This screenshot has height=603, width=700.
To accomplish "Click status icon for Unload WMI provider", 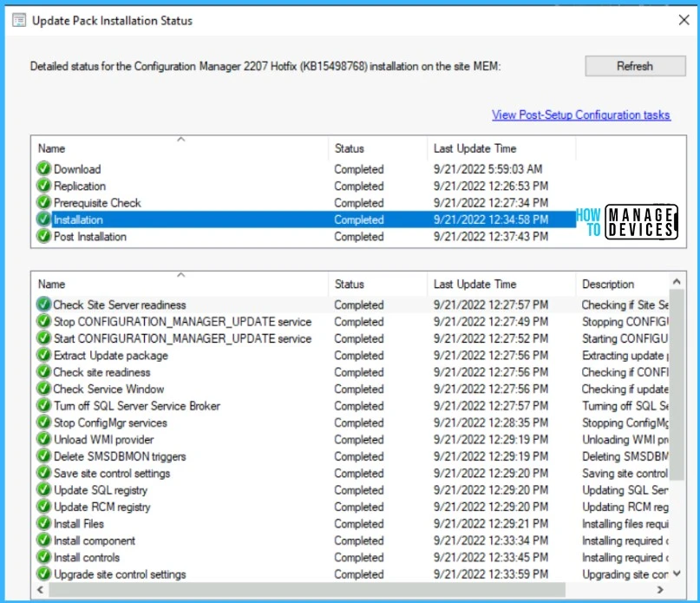I will tap(43, 440).
